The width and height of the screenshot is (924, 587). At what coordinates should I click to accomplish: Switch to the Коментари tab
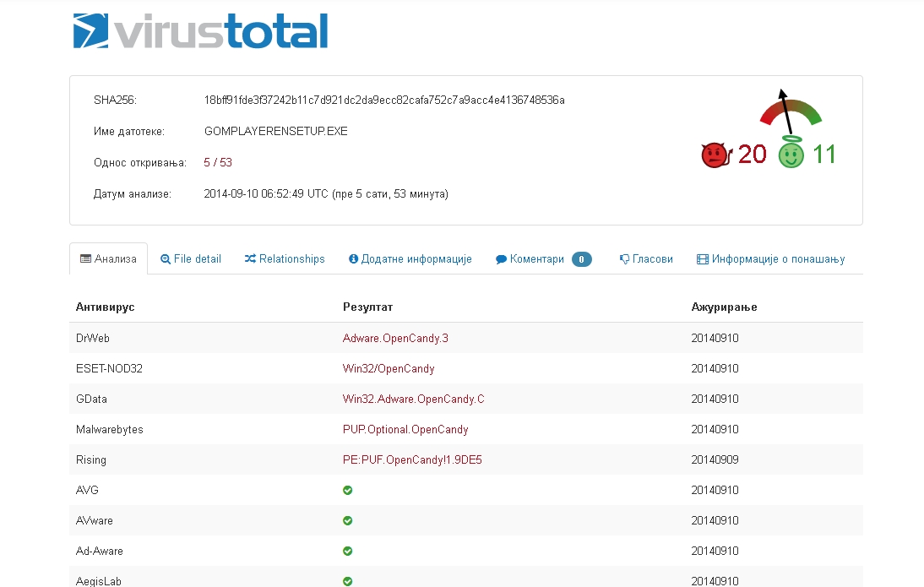543,258
